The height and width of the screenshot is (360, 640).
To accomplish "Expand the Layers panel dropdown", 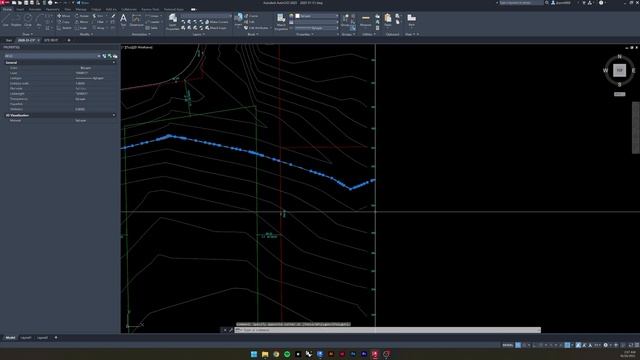I will (x=198, y=34).
